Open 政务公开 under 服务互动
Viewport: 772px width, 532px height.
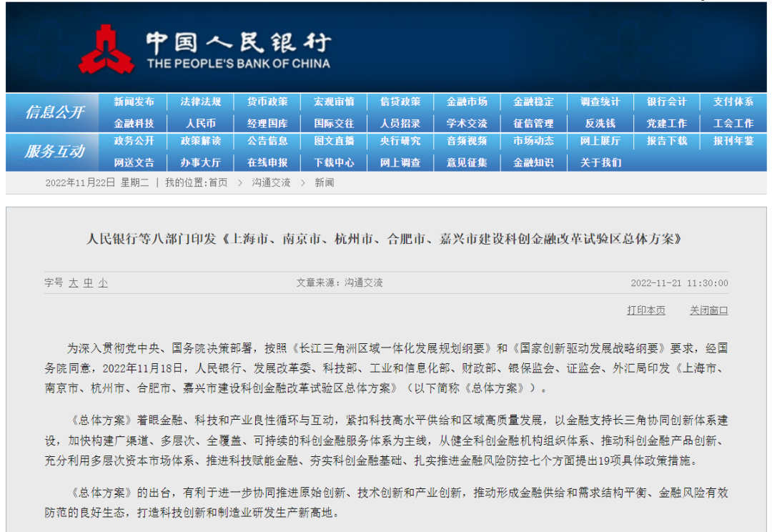[134, 141]
